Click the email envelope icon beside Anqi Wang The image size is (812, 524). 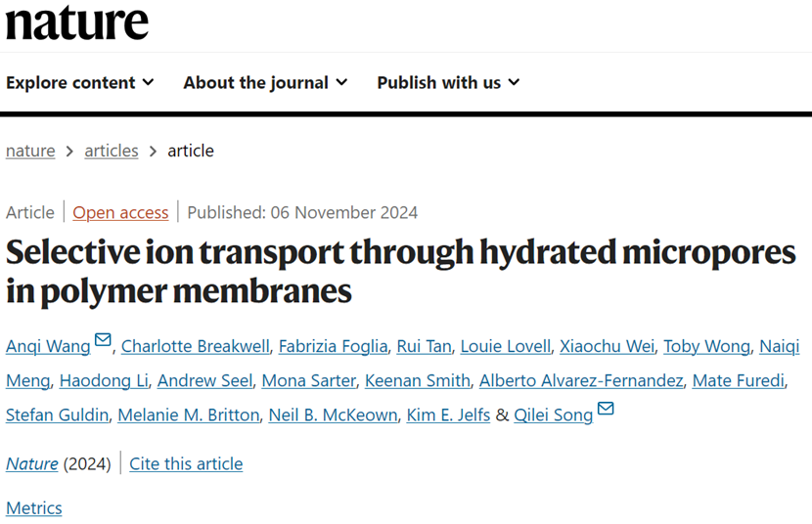click(x=103, y=340)
